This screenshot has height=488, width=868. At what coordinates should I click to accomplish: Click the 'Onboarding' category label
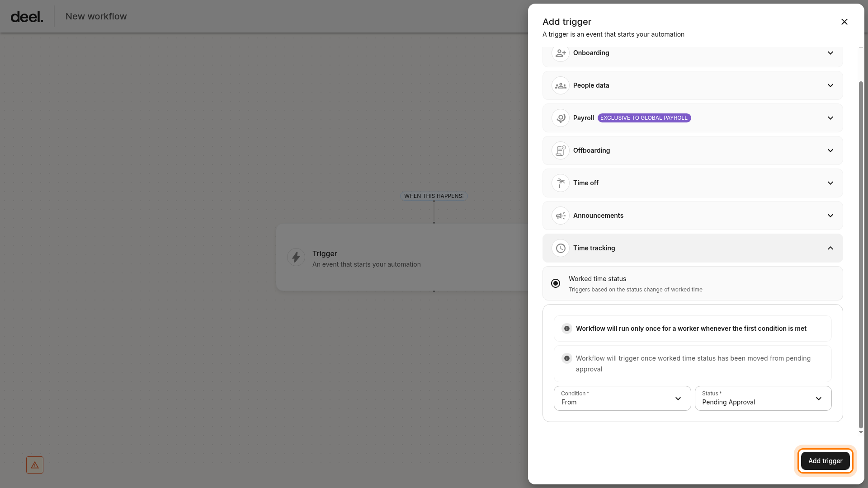pos(591,53)
